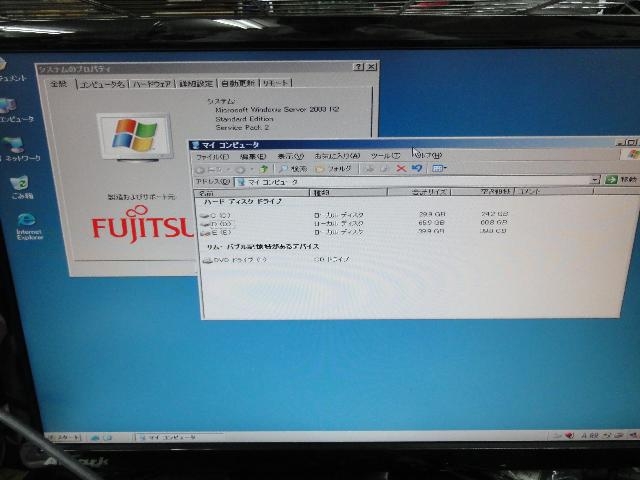Open the お気に入り(A) menu

pyautogui.click(x=337, y=156)
